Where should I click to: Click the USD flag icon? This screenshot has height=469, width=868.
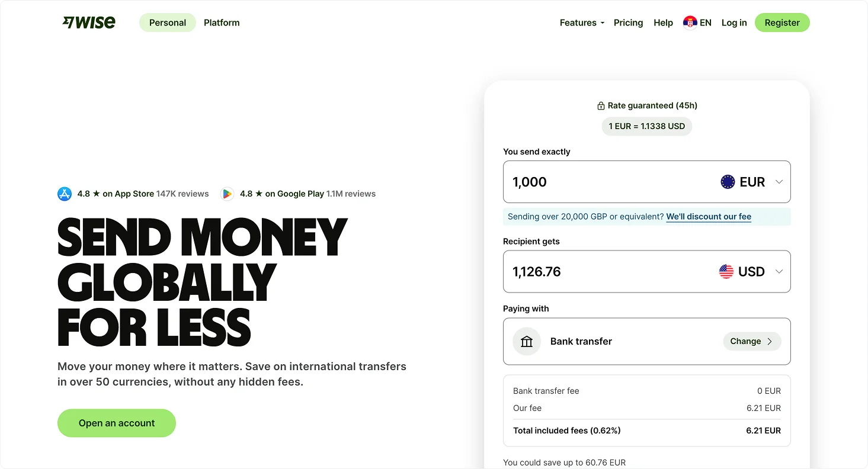(726, 272)
